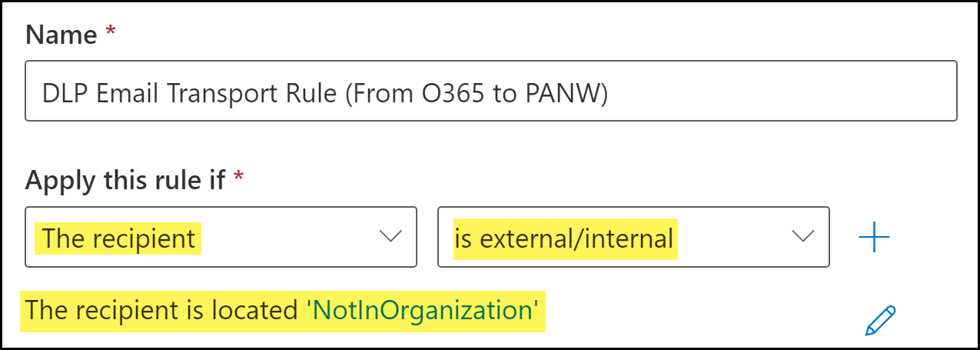Click the 'is external/internal' combo box text
This screenshot has width=980, height=350.
563,238
